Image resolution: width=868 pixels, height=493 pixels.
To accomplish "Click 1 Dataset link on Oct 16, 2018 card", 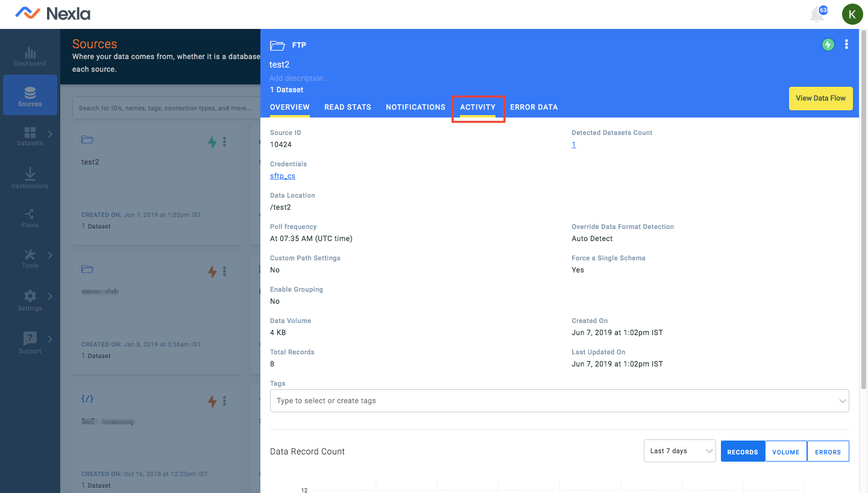I will pos(96,486).
